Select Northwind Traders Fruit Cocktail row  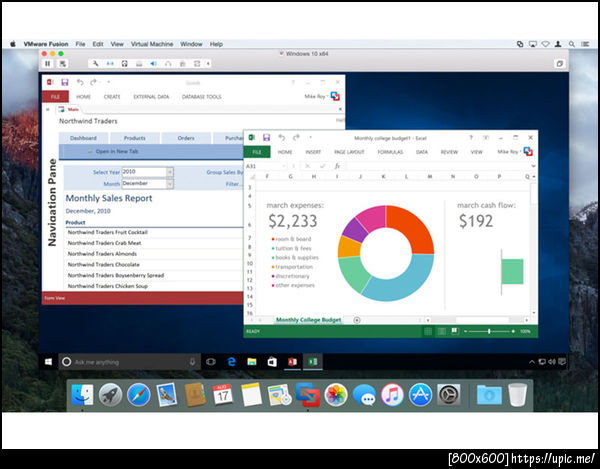(155, 232)
